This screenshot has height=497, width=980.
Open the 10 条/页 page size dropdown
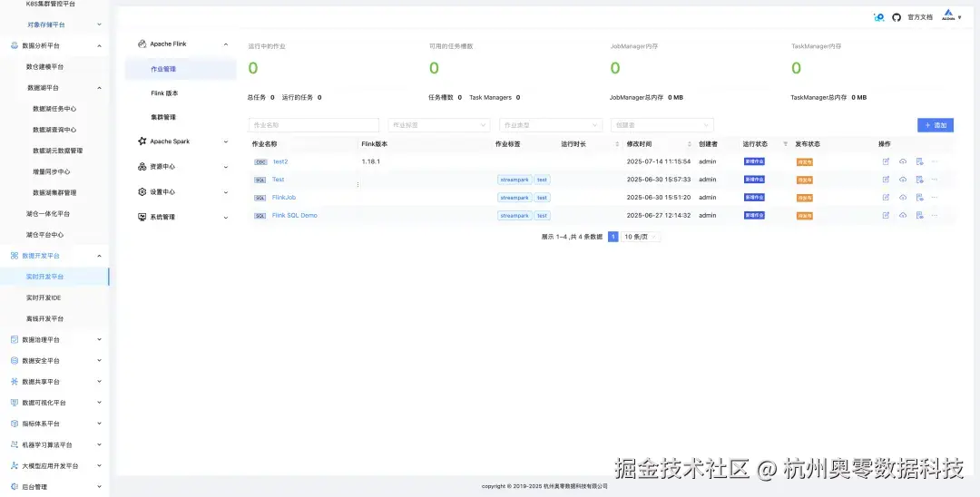click(x=641, y=237)
